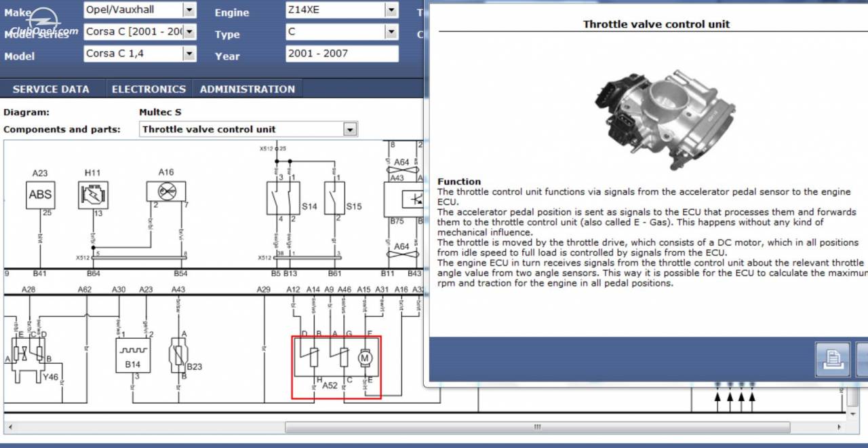Click the Throttle valve control unit popup title
Screen dimensions: 868x448
click(656, 24)
